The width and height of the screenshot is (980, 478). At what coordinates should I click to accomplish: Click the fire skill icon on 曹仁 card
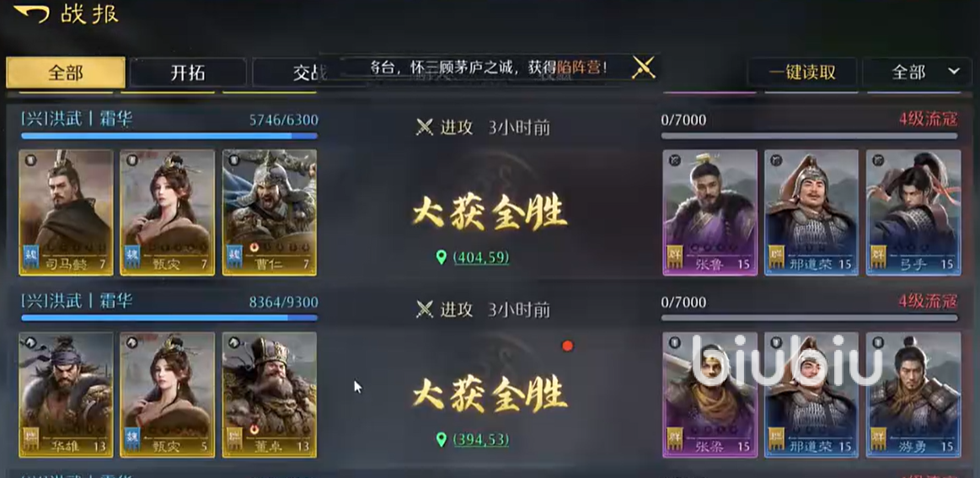point(255,248)
